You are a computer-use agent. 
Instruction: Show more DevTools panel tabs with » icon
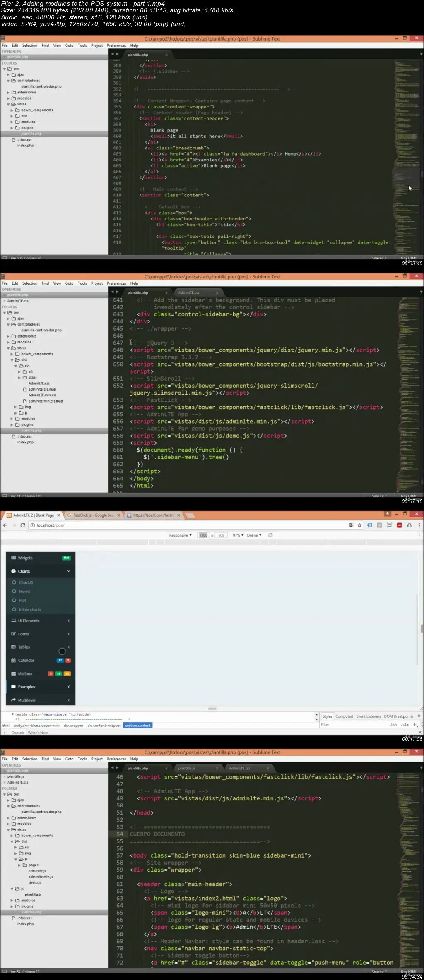pos(419,716)
